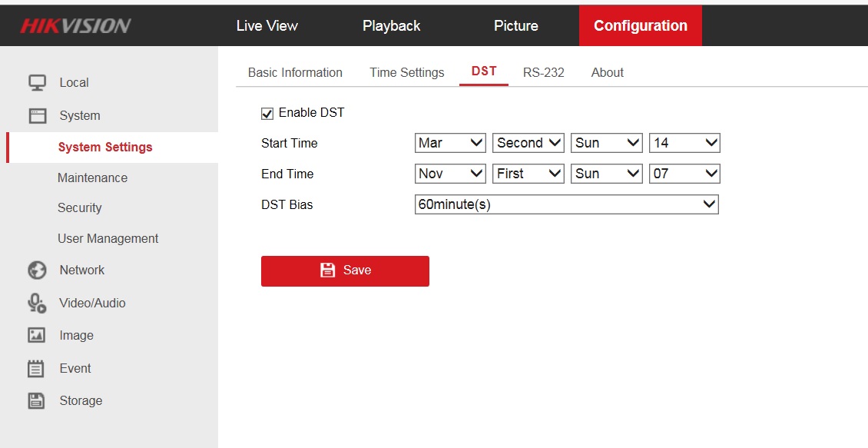
Task: Open the End Time month dropdown showing Nov
Action: [x=450, y=174]
